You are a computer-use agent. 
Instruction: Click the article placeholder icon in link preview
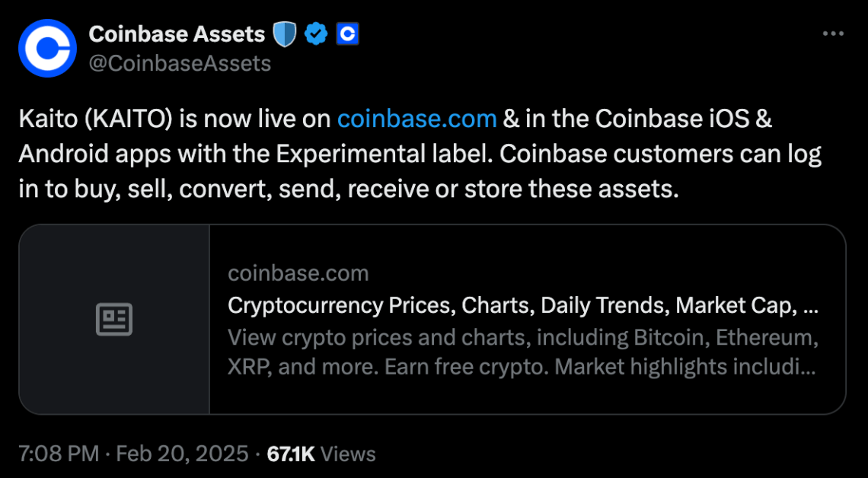tap(114, 319)
